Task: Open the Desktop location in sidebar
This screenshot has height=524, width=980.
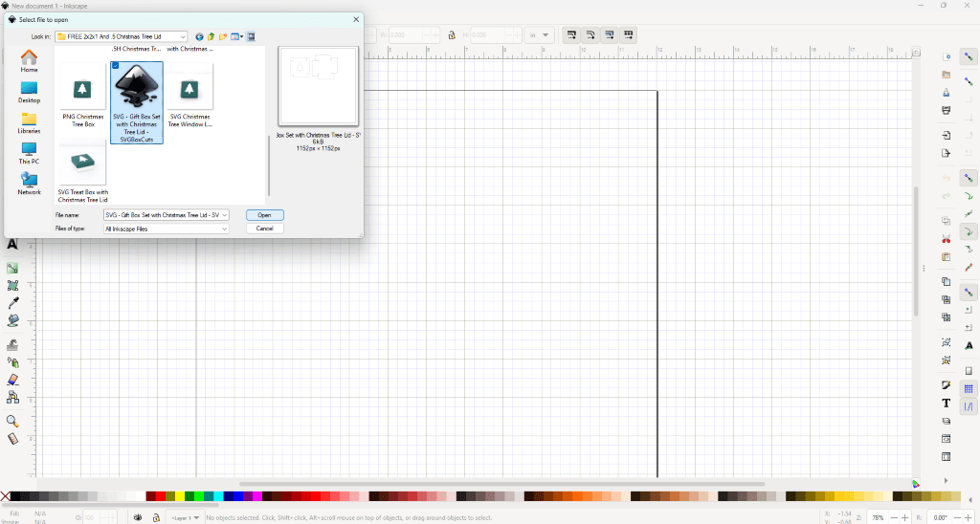Action: point(29,93)
